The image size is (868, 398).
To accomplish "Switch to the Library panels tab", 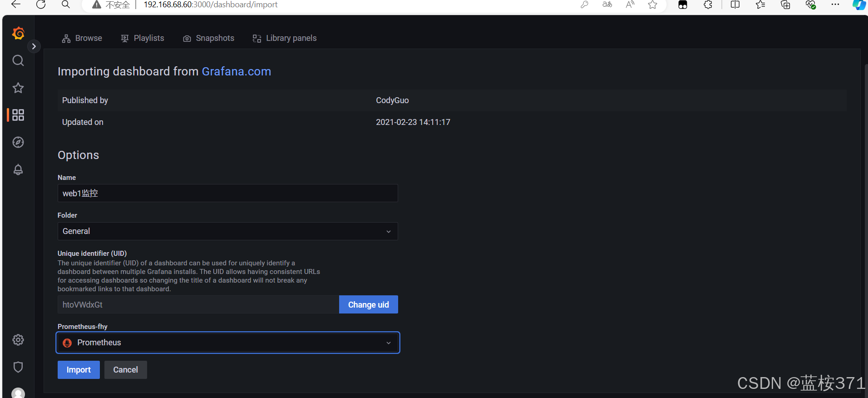I will point(285,38).
